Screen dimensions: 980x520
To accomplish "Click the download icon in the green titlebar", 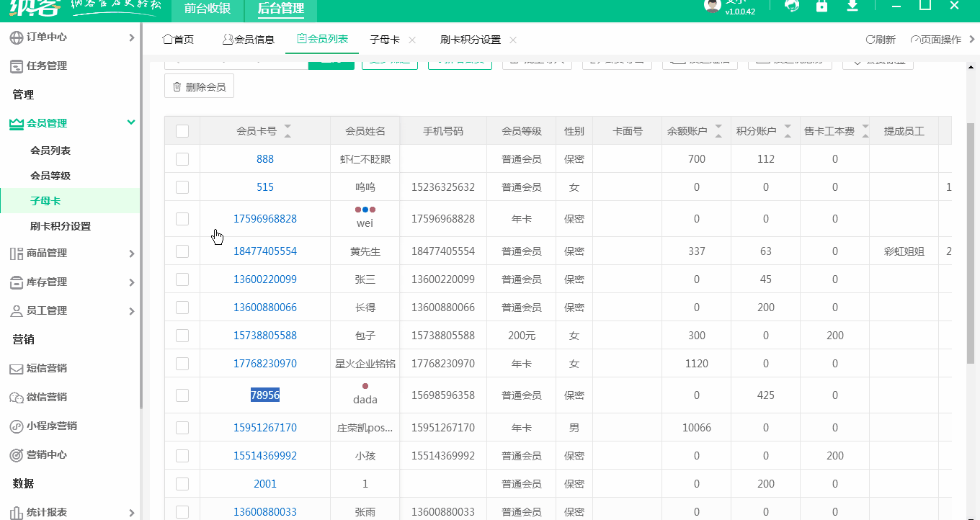I will tap(852, 6).
